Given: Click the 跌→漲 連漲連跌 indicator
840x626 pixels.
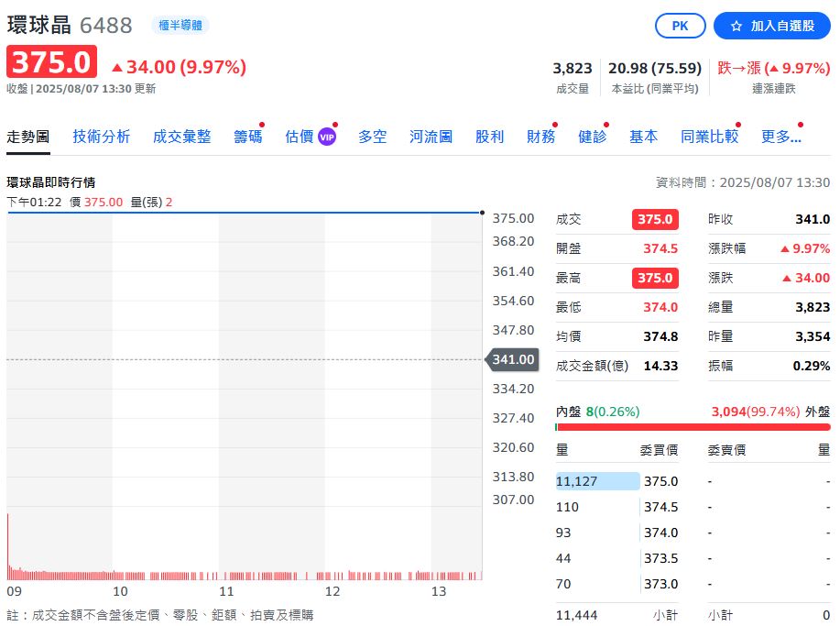Looking at the screenshot, I should click(773, 68).
